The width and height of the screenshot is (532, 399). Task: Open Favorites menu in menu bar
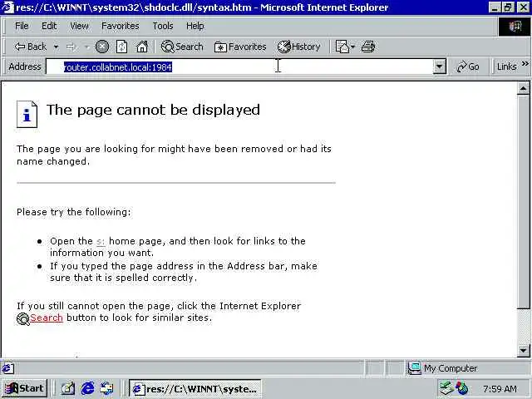[121, 26]
